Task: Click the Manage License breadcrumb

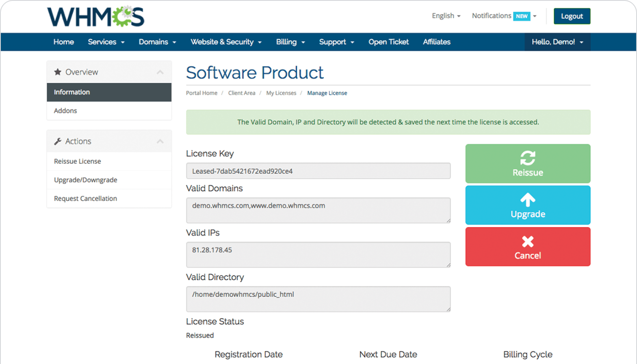Action: point(327,93)
